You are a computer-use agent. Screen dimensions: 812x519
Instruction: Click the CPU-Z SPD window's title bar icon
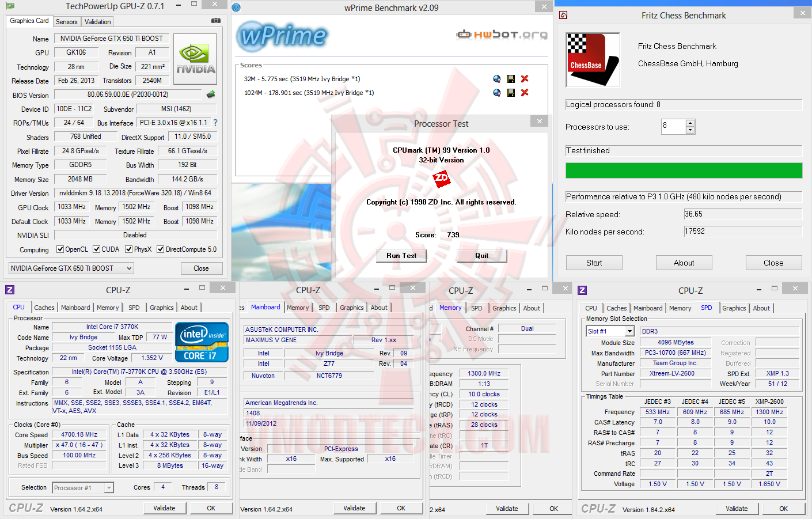point(582,290)
